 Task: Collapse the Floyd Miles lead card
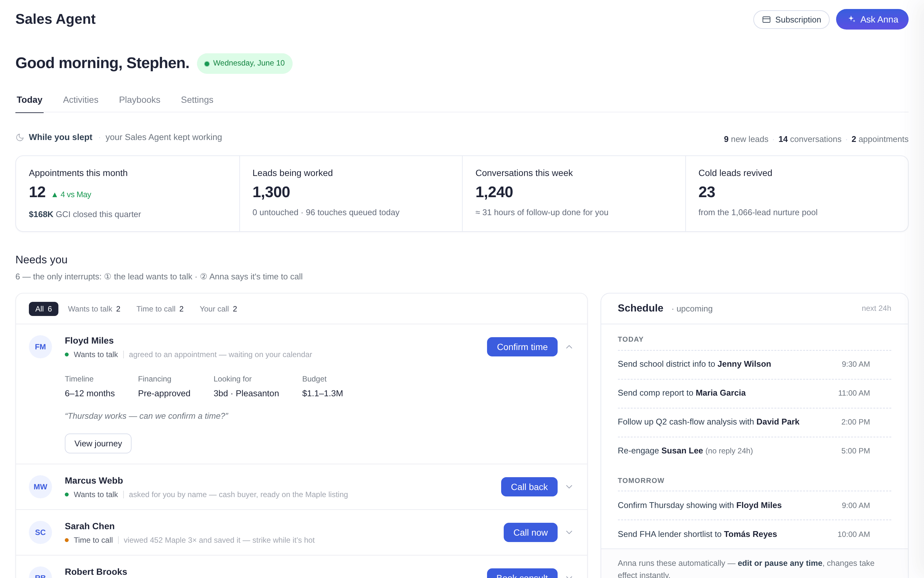(569, 347)
